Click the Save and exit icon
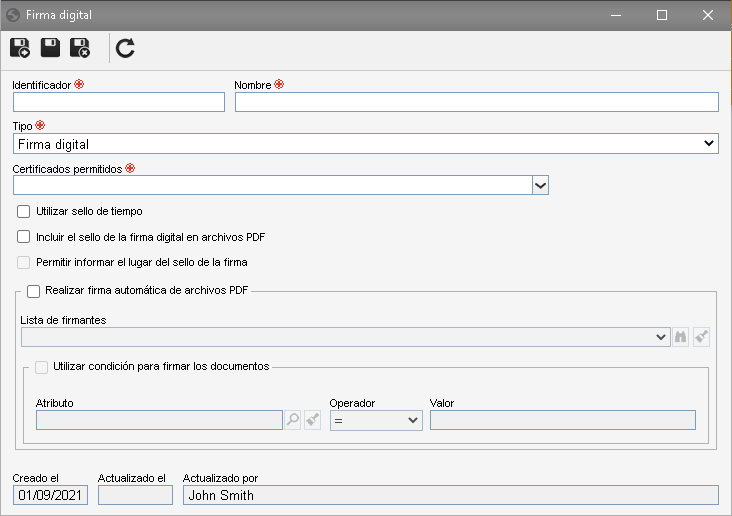Image resolution: width=732 pixels, height=516 pixels. [x=80, y=48]
